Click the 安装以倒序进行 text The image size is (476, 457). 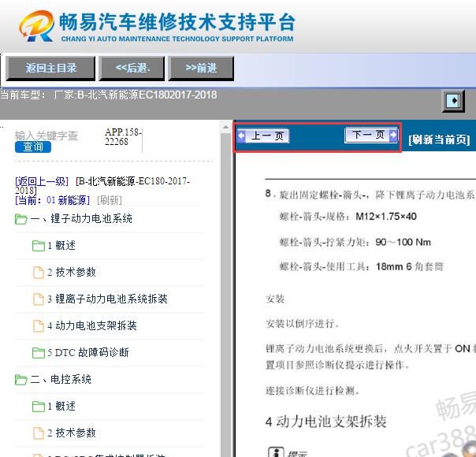(x=303, y=324)
